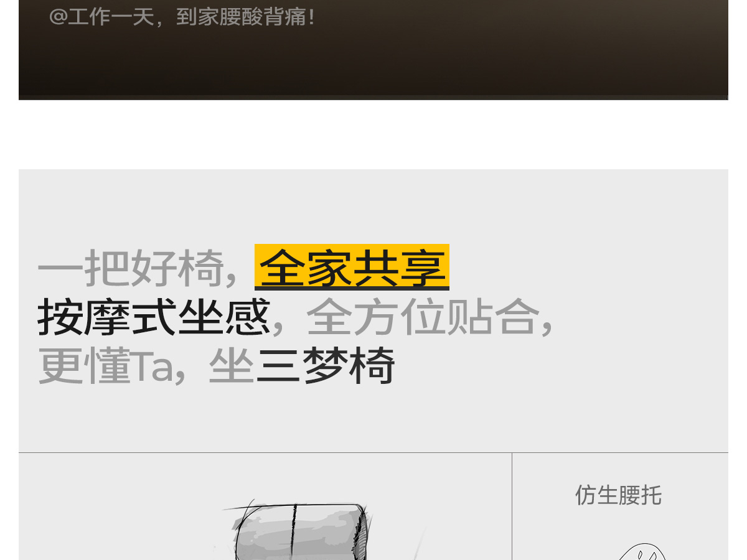Click the partial lumbar sketch below 仿生腰托
This screenshot has width=747, height=560.
click(641, 552)
